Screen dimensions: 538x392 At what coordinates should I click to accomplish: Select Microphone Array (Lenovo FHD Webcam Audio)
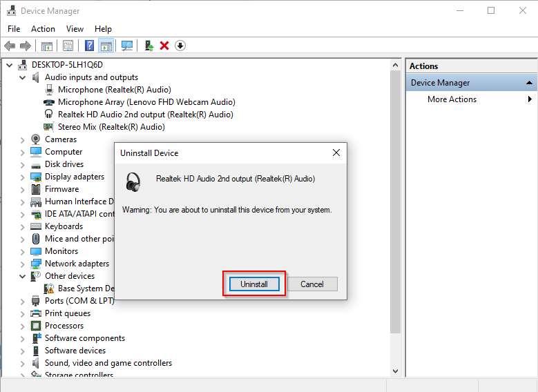point(146,102)
